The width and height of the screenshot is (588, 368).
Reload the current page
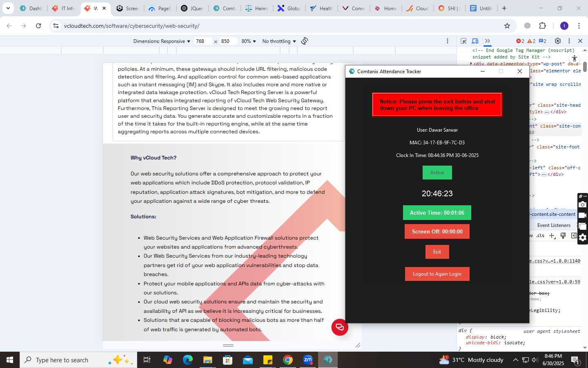[x=38, y=26]
